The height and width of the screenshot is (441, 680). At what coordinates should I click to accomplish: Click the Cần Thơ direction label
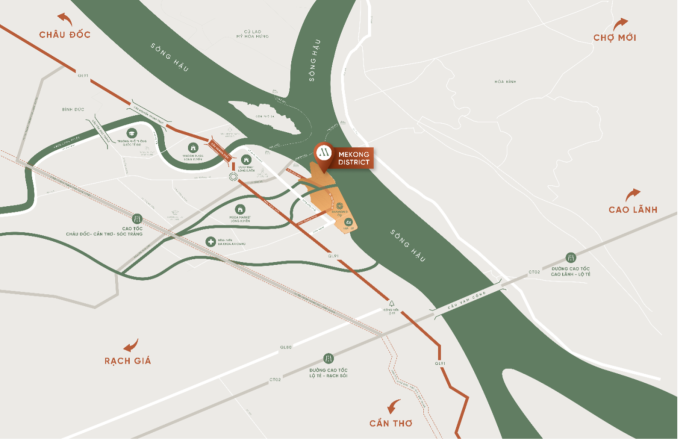(x=391, y=423)
